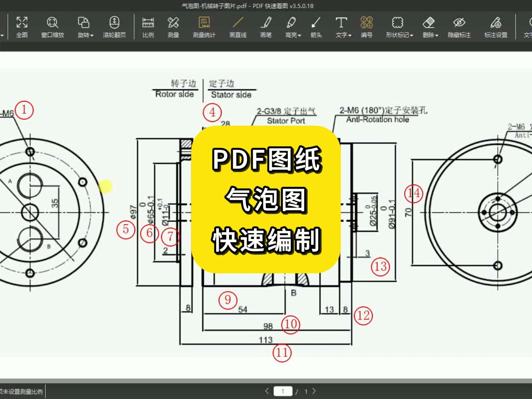The height and width of the screenshot is (399, 532).
Task: Select the 画直线 draw line tool
Action: coord(238,27)
